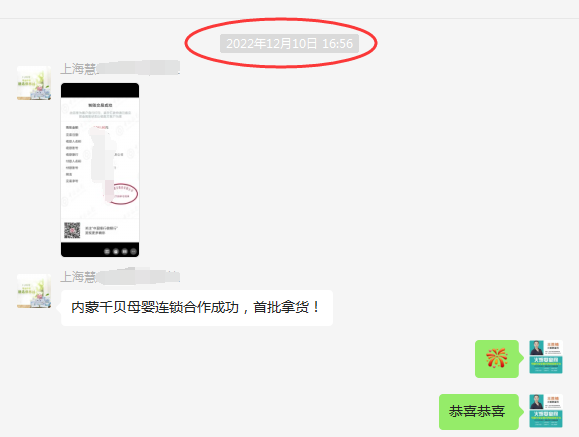The height and width of the screenshot is (437, 579).
Task: Click the three-dot icon in receipt's bottom bar
Action: tap(133, 251)
